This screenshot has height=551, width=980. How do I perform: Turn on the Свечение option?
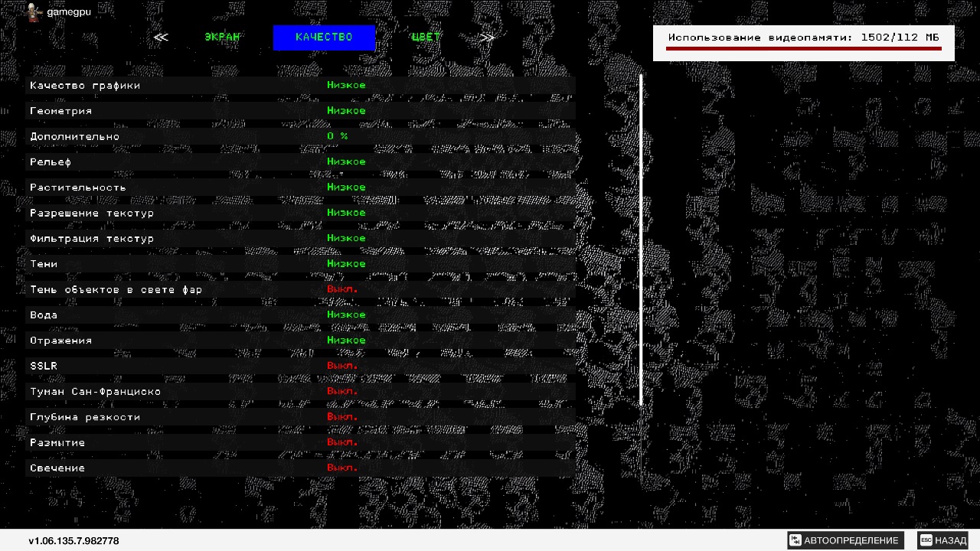pyautogui.click(x=300, y=468)
